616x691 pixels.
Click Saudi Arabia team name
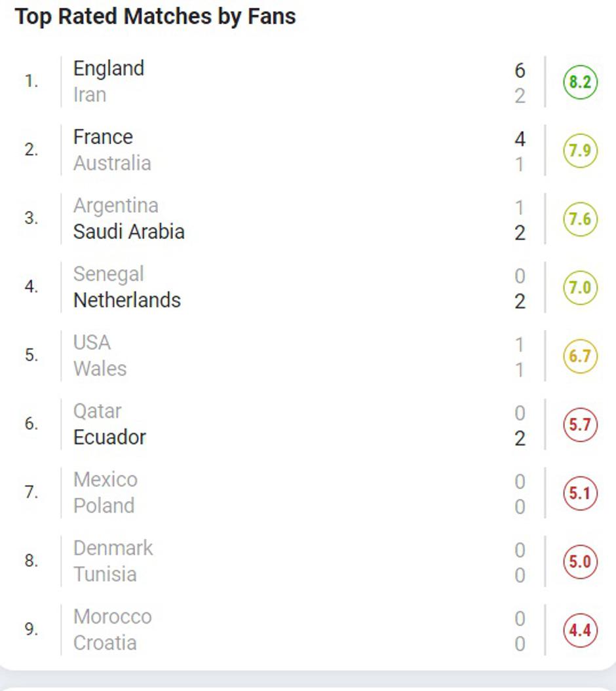pos(128,232)
